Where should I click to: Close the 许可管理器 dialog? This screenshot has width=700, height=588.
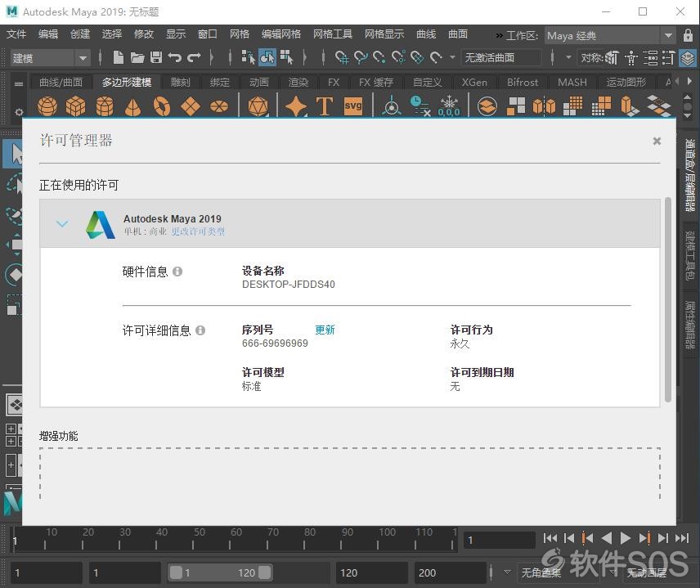pyautogui.click(x=657, y=141)
